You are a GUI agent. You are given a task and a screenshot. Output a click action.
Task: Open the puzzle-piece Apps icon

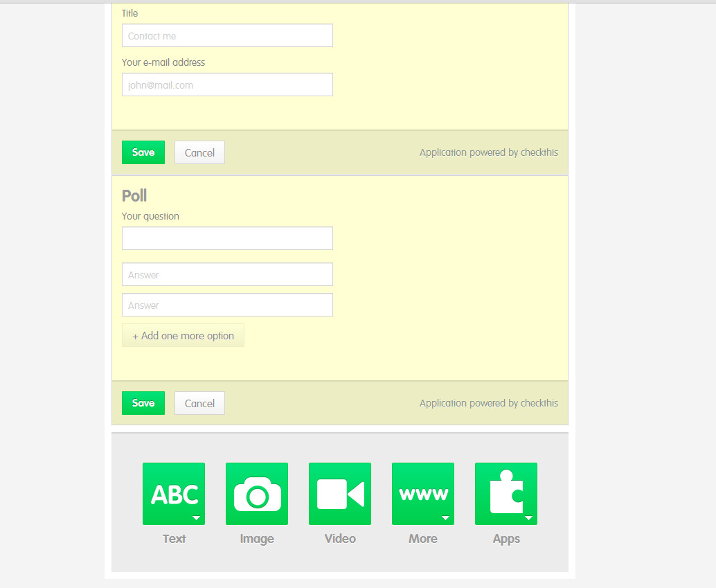point(505,493)
